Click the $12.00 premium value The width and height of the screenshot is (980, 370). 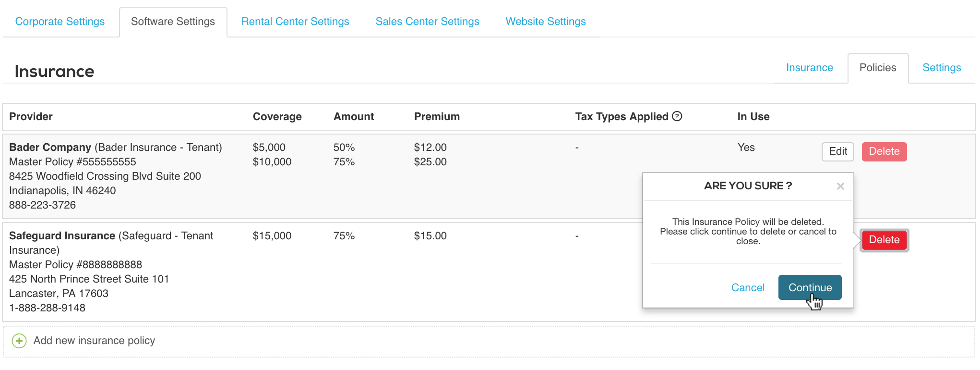(430, 147)
